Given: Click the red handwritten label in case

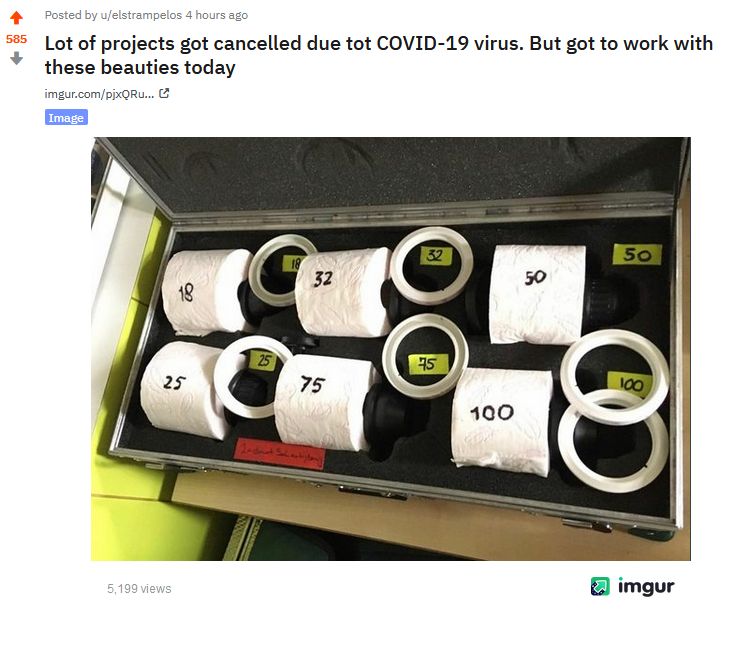Looking at the screenshot, I should pyautogui.click(x=280, y=453).
